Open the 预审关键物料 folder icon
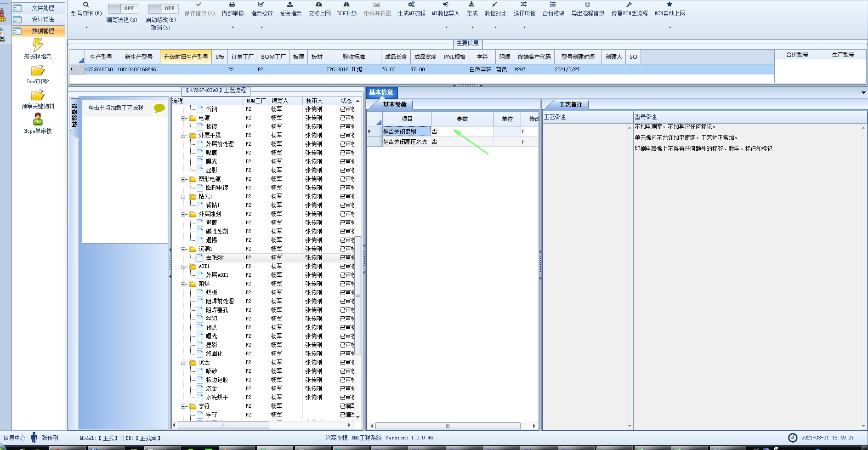This screenshot has height=450, width=868. click(x=38, y=96)
